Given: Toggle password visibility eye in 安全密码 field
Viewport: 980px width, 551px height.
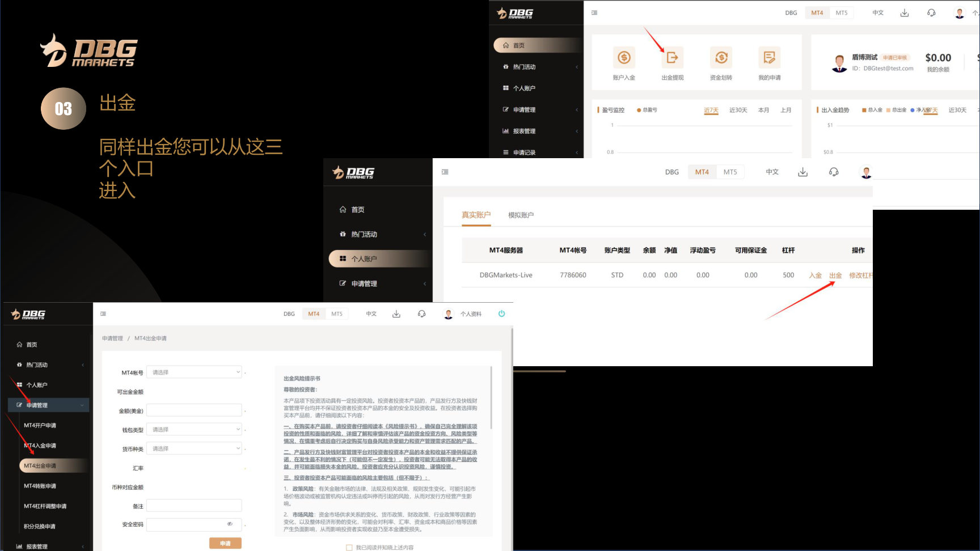Looking at the screenshot, I should pyautogui.click(x=230, y=524).
